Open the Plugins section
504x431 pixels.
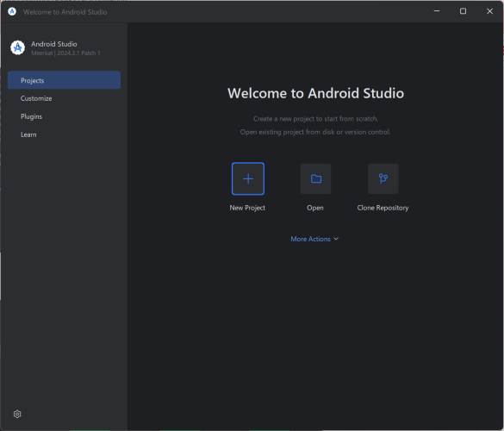click(x=32, y=116)
